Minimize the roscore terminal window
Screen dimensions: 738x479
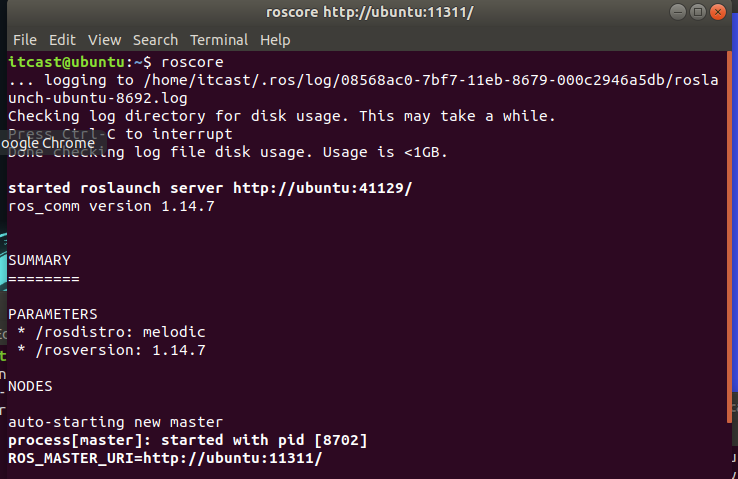click(679, 13)
